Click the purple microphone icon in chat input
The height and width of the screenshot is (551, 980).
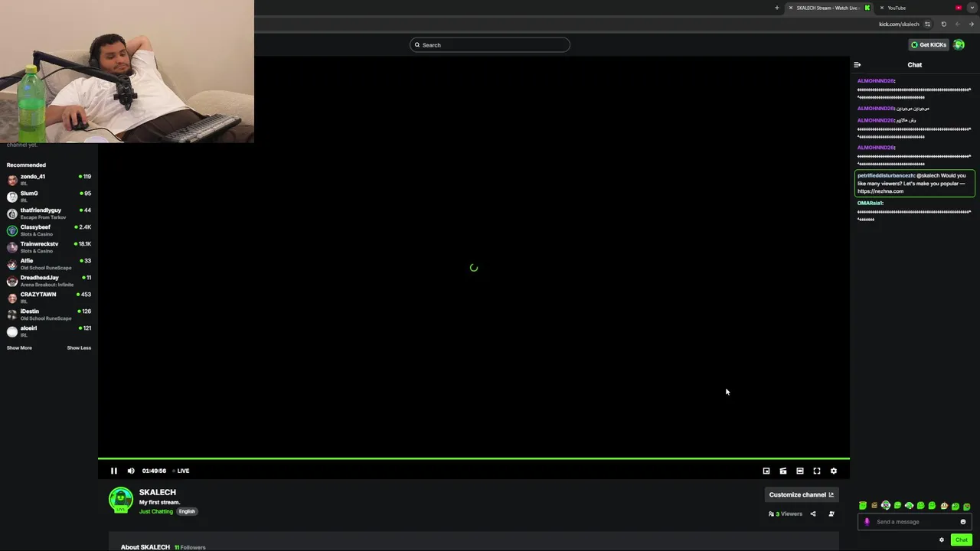[867, 522]
